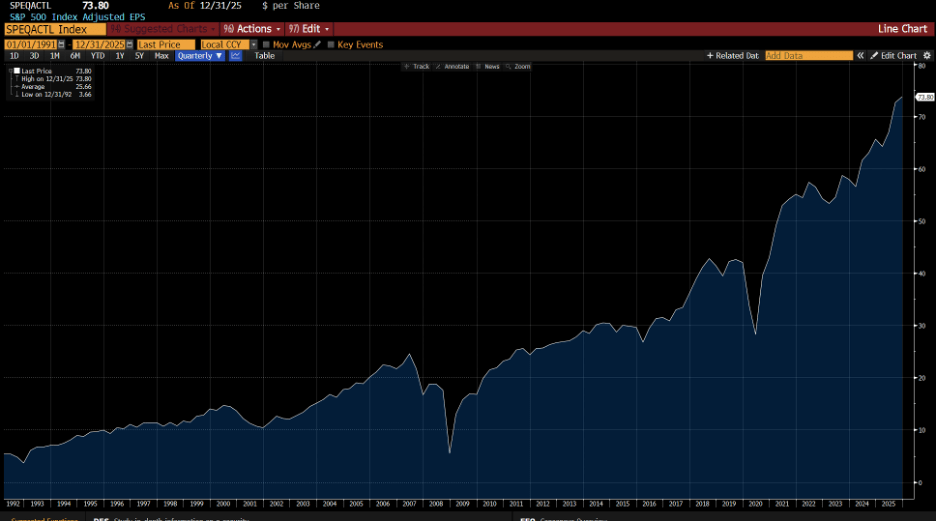
Task: Select the 5Y range tab
Action: 140,56
